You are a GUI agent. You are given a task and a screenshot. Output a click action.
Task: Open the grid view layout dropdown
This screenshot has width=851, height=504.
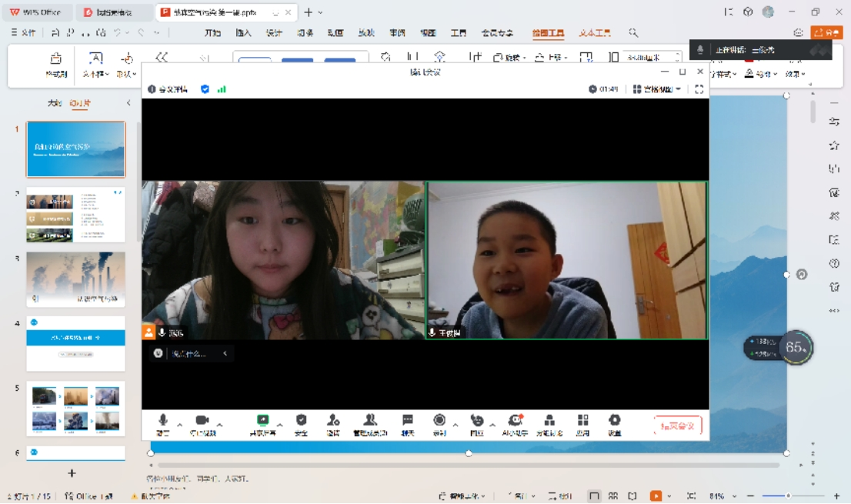(x=657, y=89)
